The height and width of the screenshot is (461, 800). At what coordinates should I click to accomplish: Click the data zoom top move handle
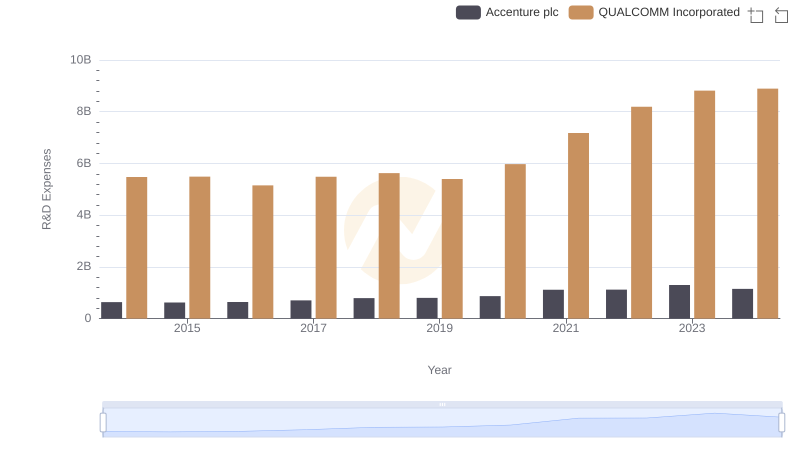coord(442,404)
